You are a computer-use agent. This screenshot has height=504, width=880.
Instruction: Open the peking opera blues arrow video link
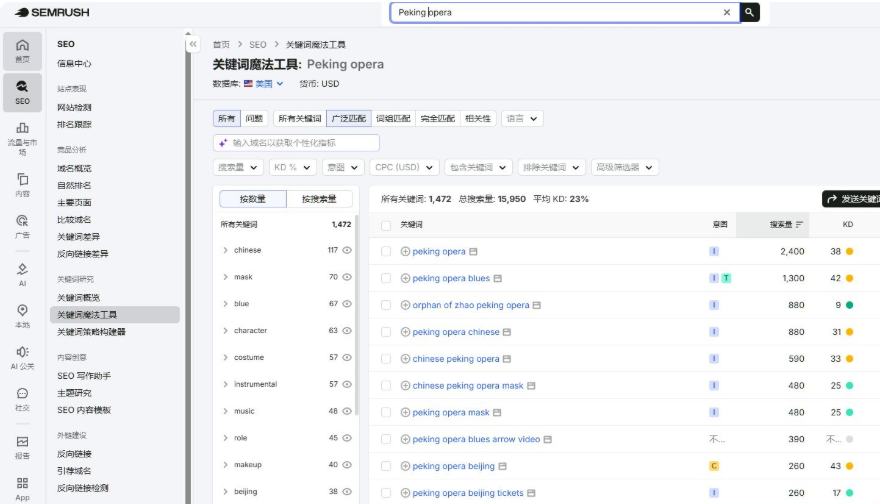476,439
